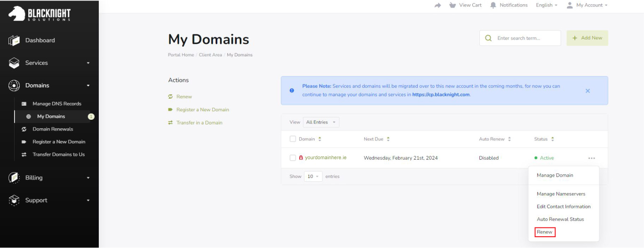The height and width of the screenshot is (248, 644).
Task: Click the share arrow icon in top bar
Action: [437, 5]
